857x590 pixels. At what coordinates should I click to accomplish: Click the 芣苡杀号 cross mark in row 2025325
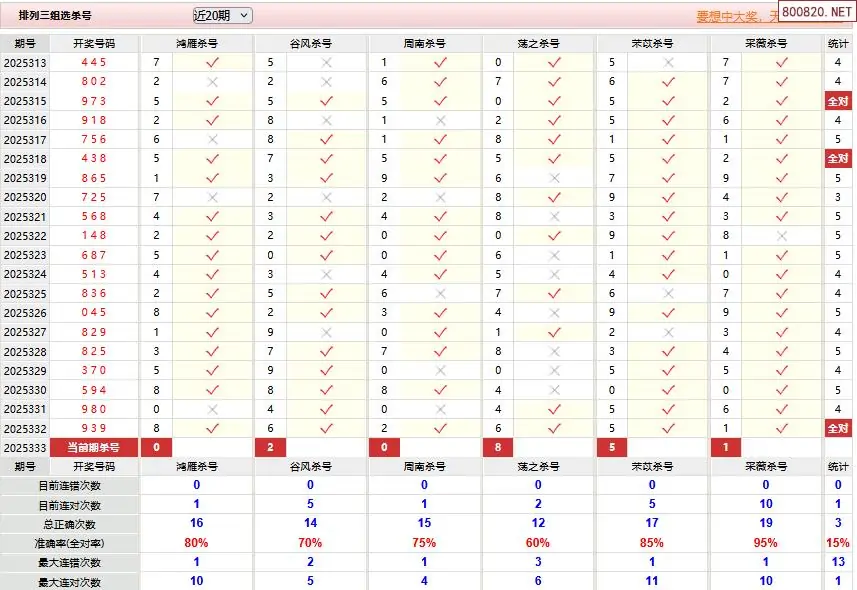[x=668, y=293]
